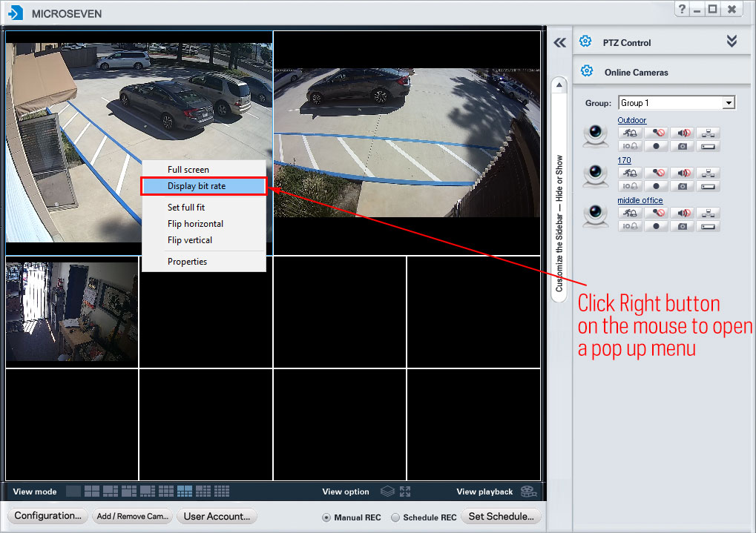The width and height of the screenshot is (756, 533).
Task: Click the Set Schedule... button
Action: pyautogui.click(x=502, y=516)
